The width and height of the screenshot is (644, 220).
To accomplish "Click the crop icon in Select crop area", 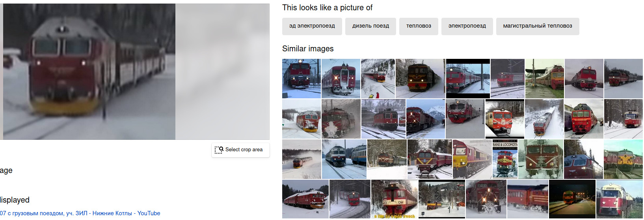I will click(x=219, y=150).
